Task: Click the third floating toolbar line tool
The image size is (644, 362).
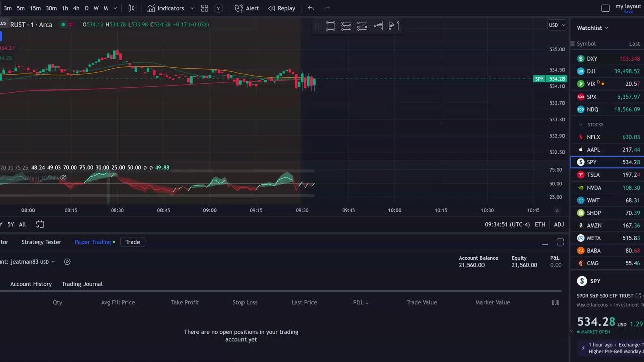Action: (362, 26)
